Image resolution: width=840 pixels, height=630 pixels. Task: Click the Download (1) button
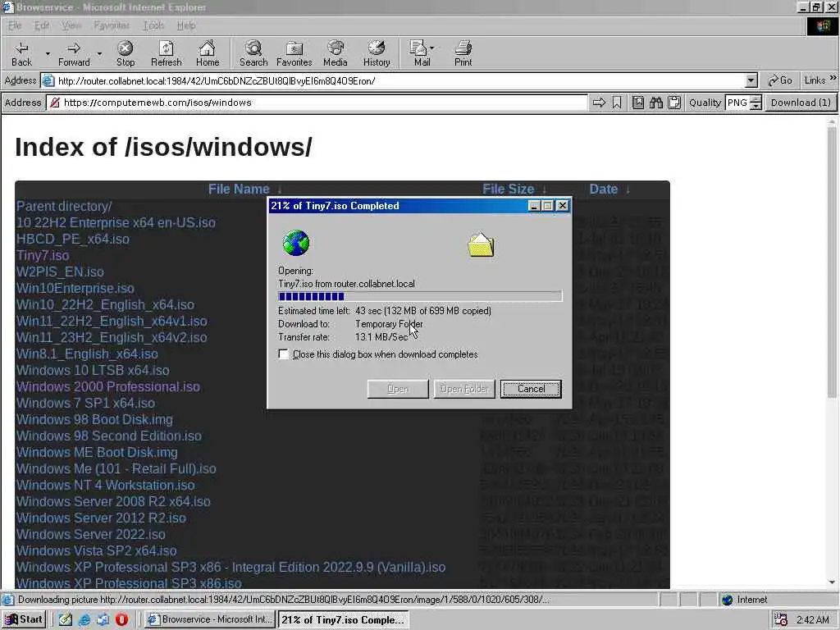click(801, 103)
